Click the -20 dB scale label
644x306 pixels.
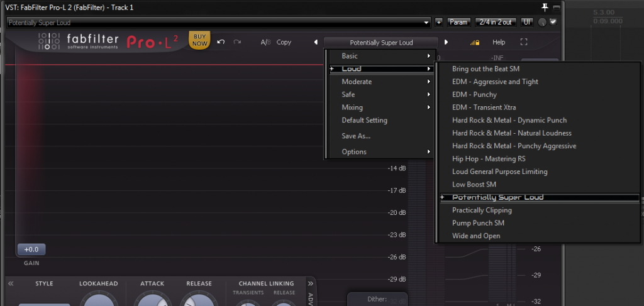click(397, 212)
